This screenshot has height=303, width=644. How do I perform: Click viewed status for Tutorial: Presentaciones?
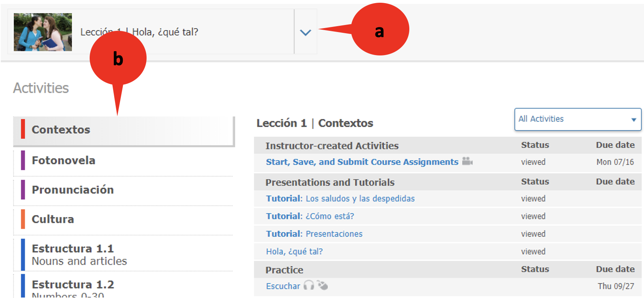[533, 234]
